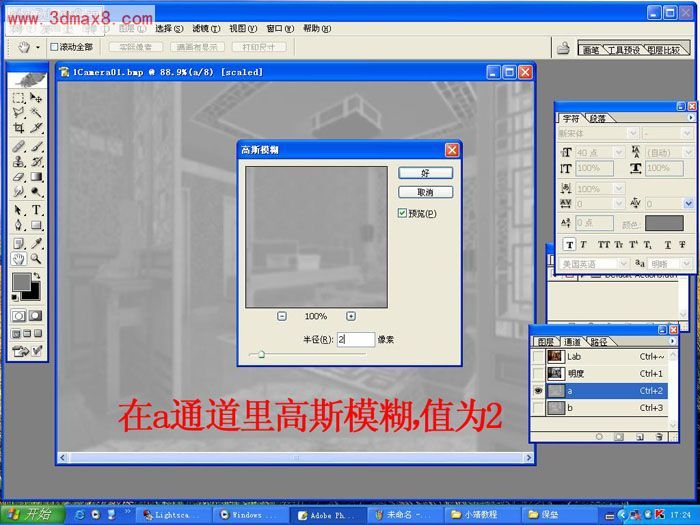The width and height of the screenshot is (700, 525).
Task: Hide the a channel eye icon
Action: coord(539,391)
